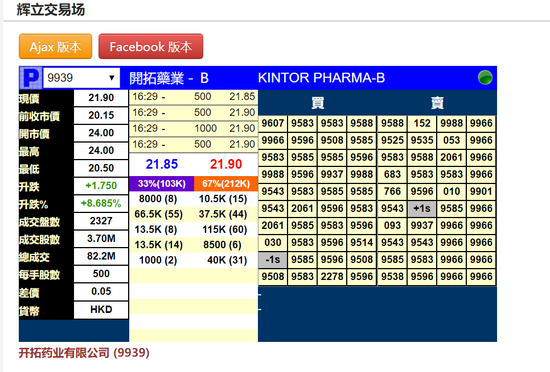The height and width of the screenshot is (372, 550).
Task: Click broker code 010 in sell queue
Action: coord(451,191)
